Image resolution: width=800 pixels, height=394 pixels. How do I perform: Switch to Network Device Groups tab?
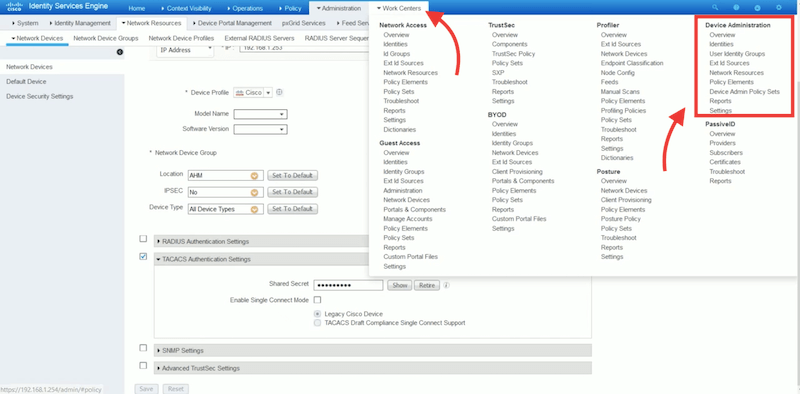tap(106, 38)
